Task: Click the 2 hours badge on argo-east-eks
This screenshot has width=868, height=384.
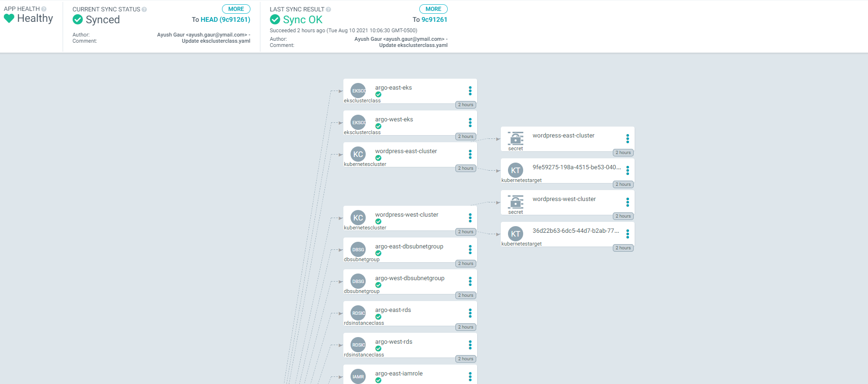Action: tap(465, 105)
